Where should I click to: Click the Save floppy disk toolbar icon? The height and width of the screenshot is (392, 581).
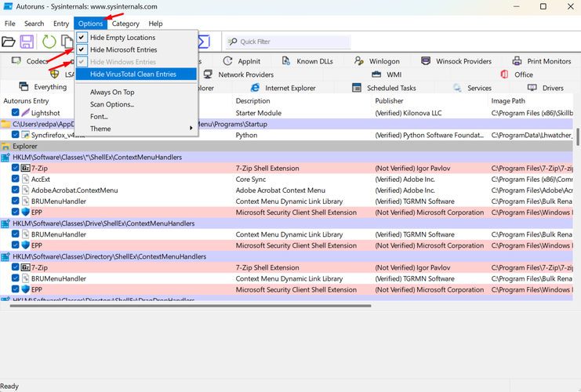(x=27, y=42)
